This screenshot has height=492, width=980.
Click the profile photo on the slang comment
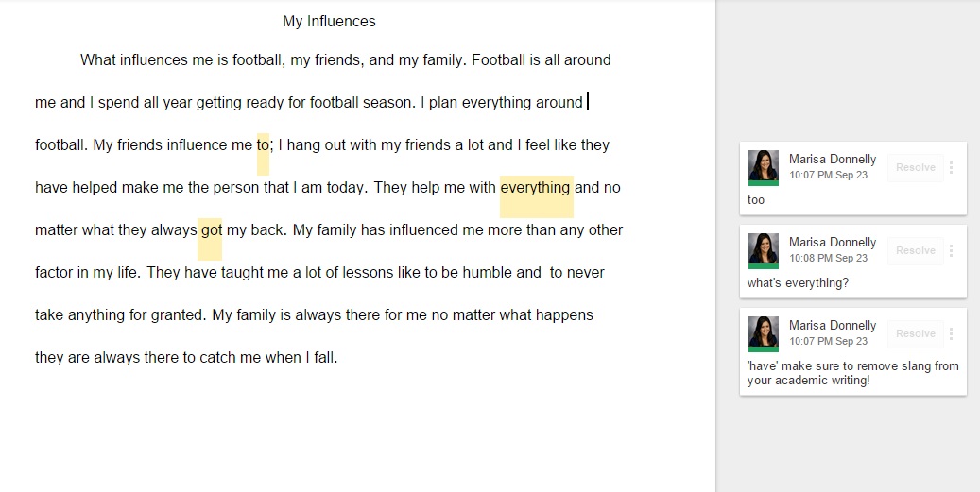click(763, 333)
